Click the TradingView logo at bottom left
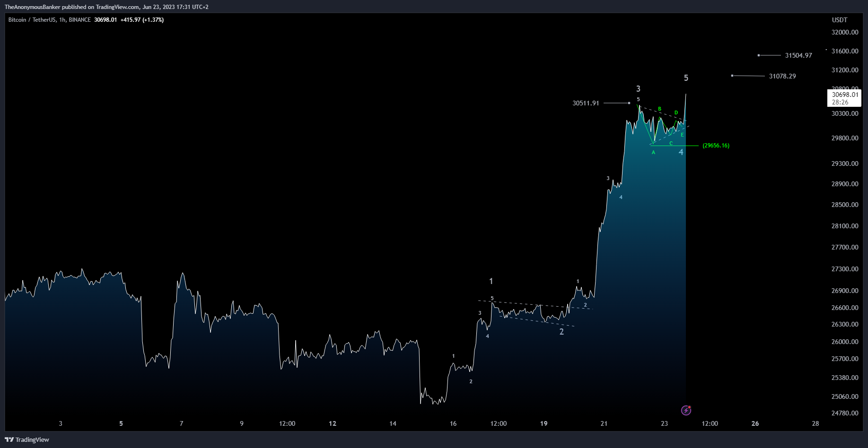 tap(27, 439)
